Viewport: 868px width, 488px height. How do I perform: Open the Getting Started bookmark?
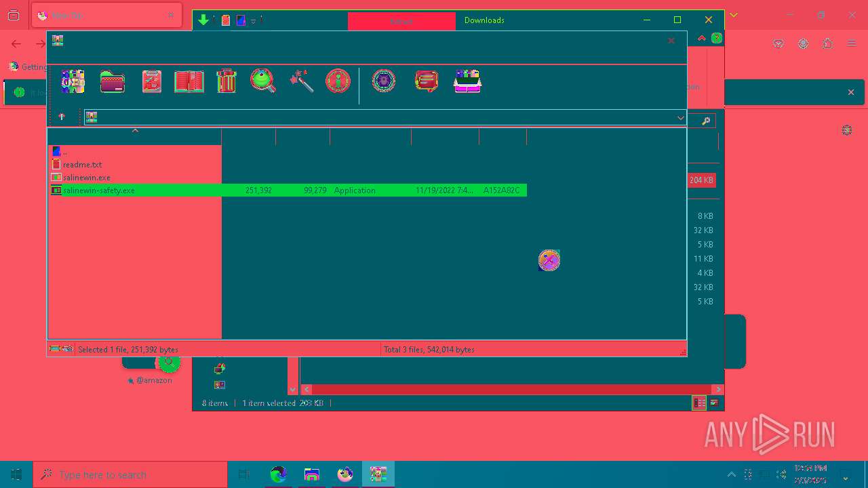pos(27,66)
